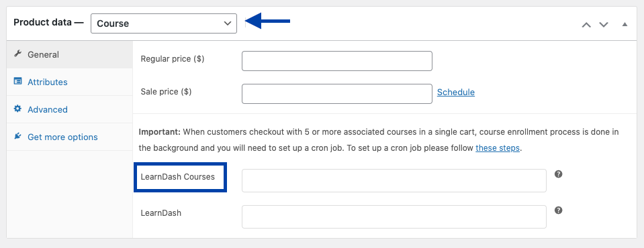Move Product data panel up arrow
The image size is (644, 248).
coord(586,25)
